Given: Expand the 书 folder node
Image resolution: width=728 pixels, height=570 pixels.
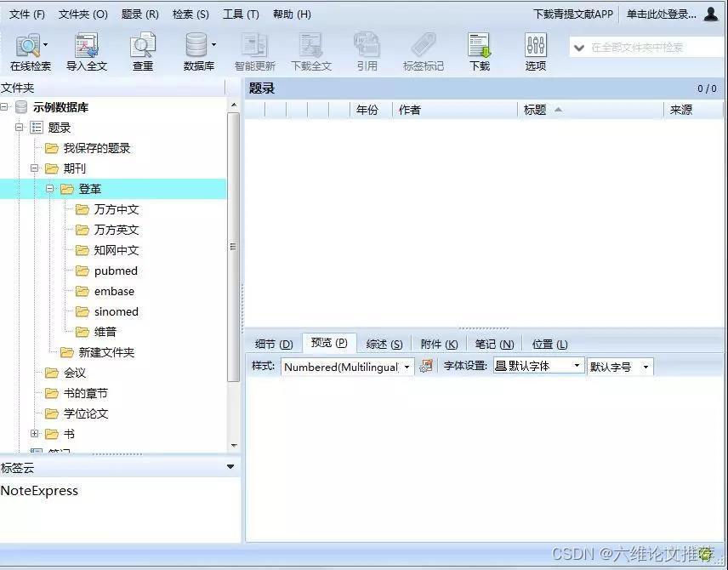Looking at the screenshot, I should coord(34,433).
